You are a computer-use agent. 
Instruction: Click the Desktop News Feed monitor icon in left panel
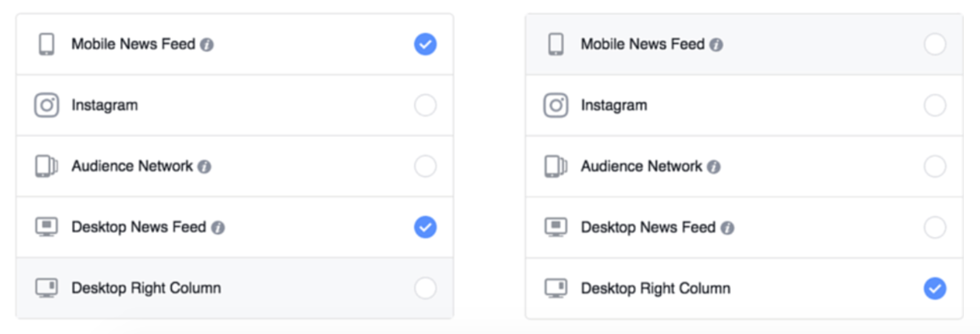point(46,227)
